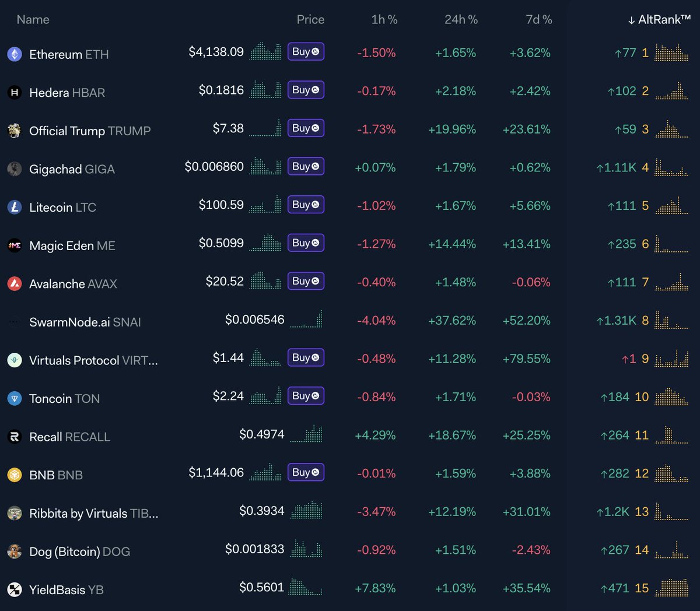700x611 pixels.
Task: Sort coins by the 24h % column
Action: (461, 19)
